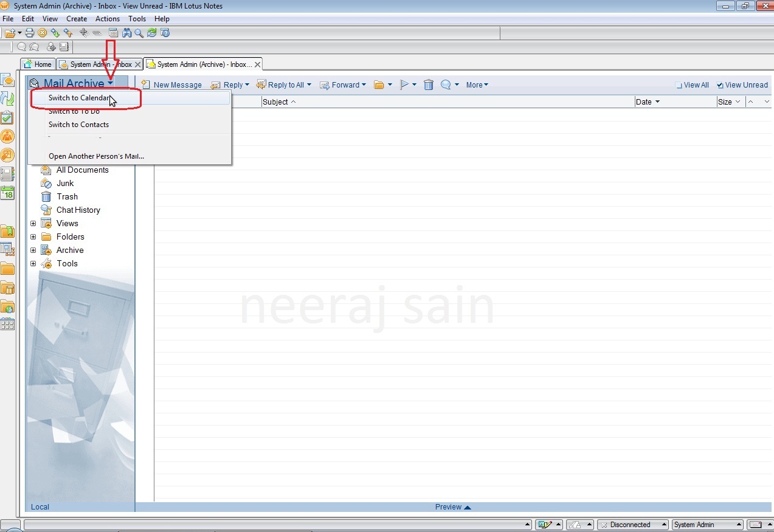Viewport: 774px width, 532px height.
Task: Click the magnifying glass find icon
Action: click(x=139, y=33)
